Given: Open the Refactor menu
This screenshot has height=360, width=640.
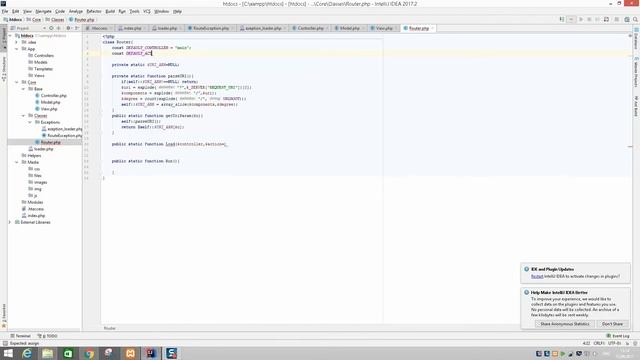Looking at the screenshot, I should pyautogui.click(x=93, y=11).
